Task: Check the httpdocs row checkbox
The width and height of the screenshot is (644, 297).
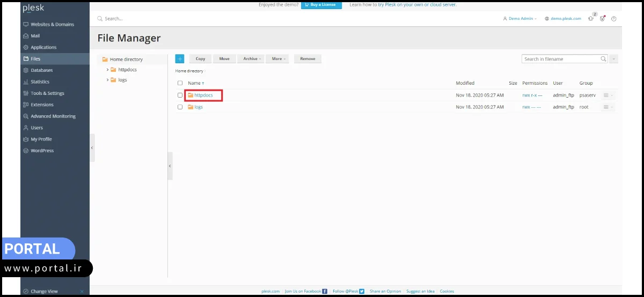Action: coord(180,95)
